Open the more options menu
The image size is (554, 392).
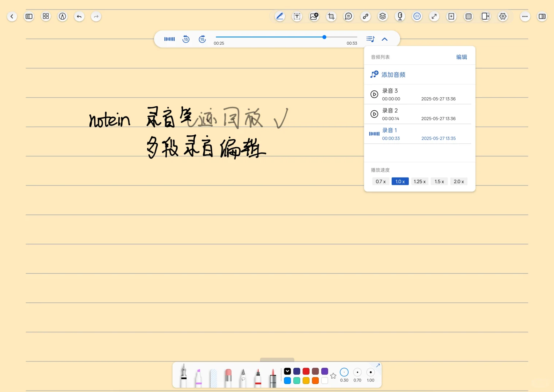tap(525, 16)
